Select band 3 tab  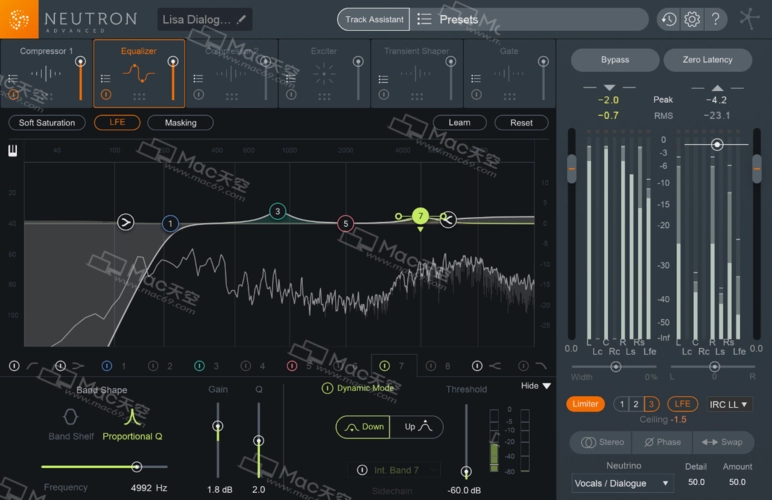point(207,366)
